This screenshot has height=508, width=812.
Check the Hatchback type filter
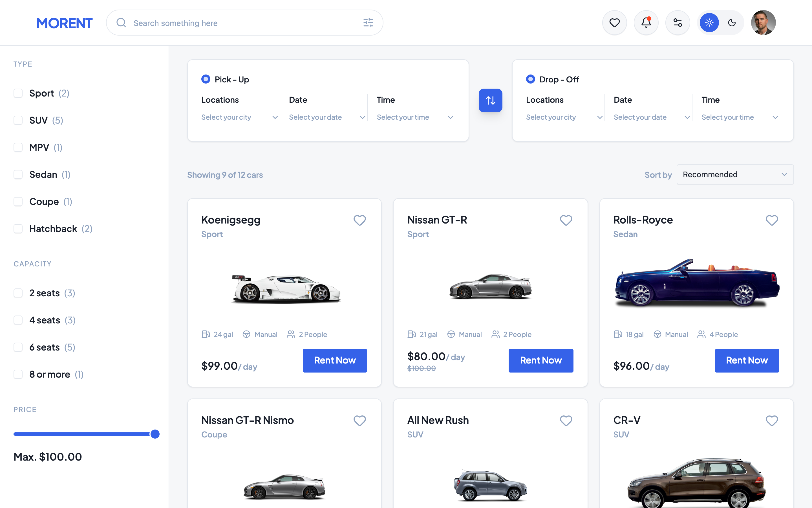(18, 229)
